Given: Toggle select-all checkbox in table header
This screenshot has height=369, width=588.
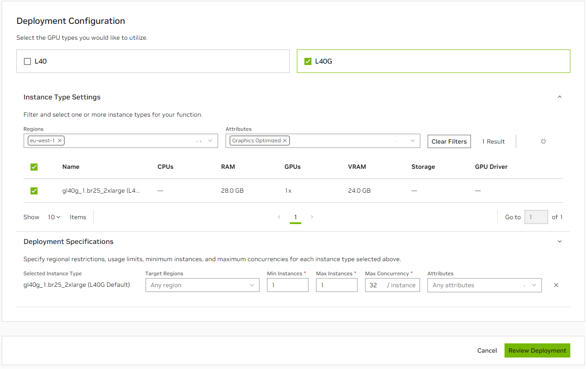Looking at the screenshot, I should point(34,167).
